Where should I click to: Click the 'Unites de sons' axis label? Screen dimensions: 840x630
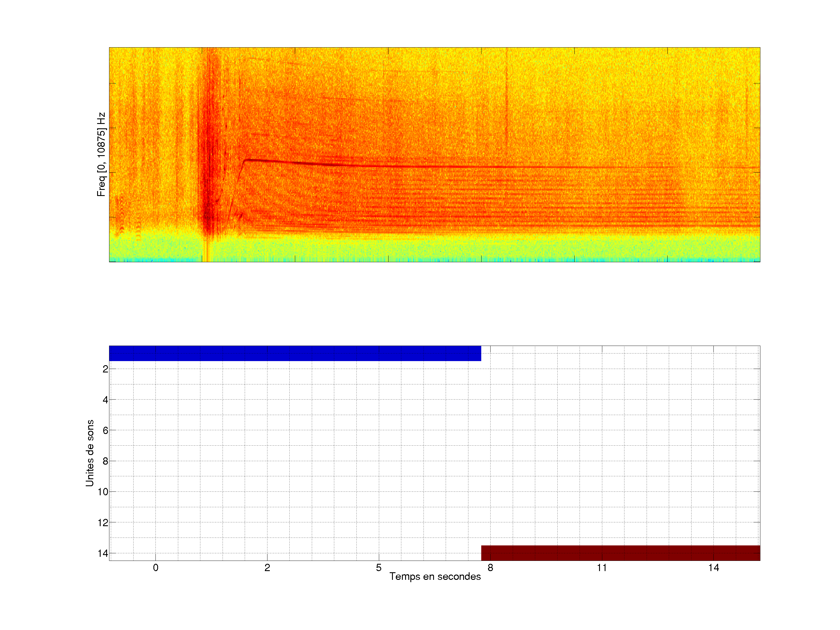(90, 453)
